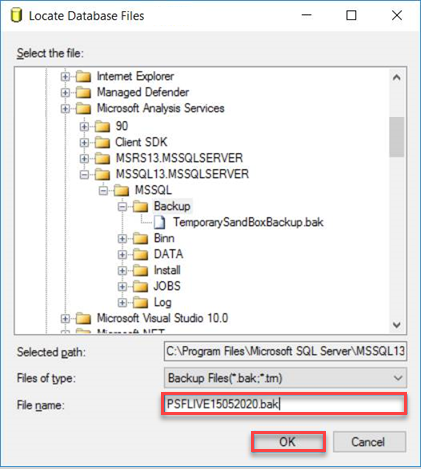The width and height of the screenshot is (421, 469).
Task: Select the Client SDK label
Action: click(141, 142)
